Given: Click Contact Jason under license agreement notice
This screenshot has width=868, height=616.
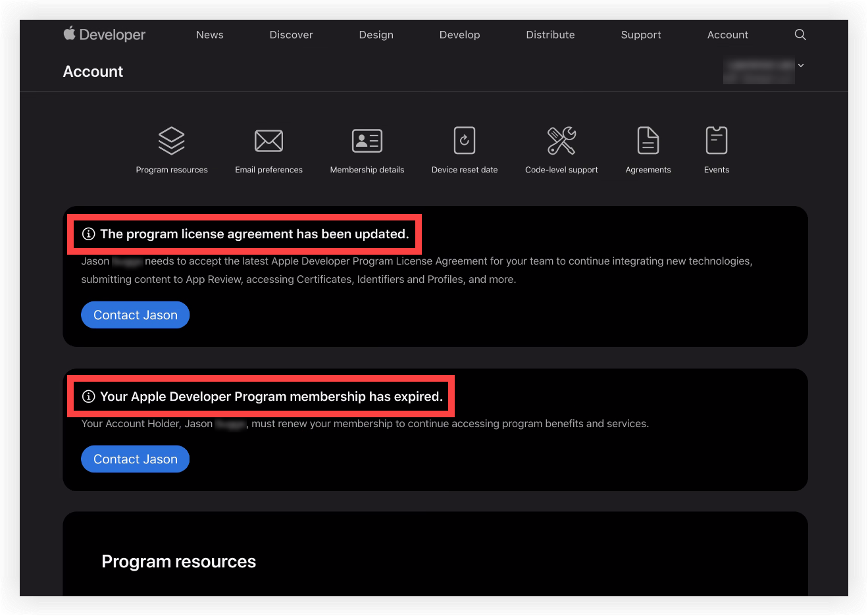Looking at the screenshot, I should (x=136, y=315).
